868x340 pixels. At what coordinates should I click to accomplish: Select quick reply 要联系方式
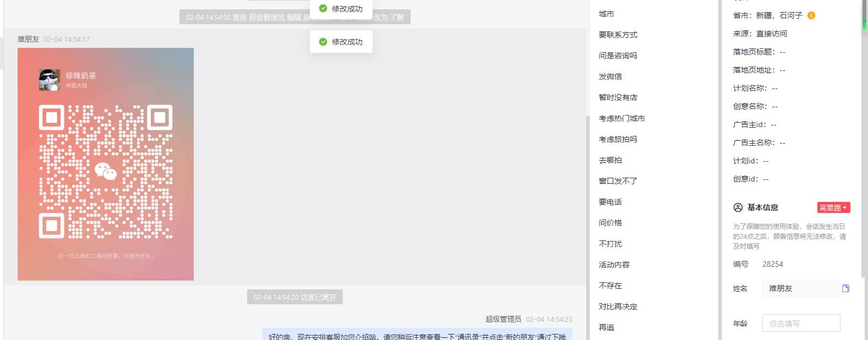(618, 35)
